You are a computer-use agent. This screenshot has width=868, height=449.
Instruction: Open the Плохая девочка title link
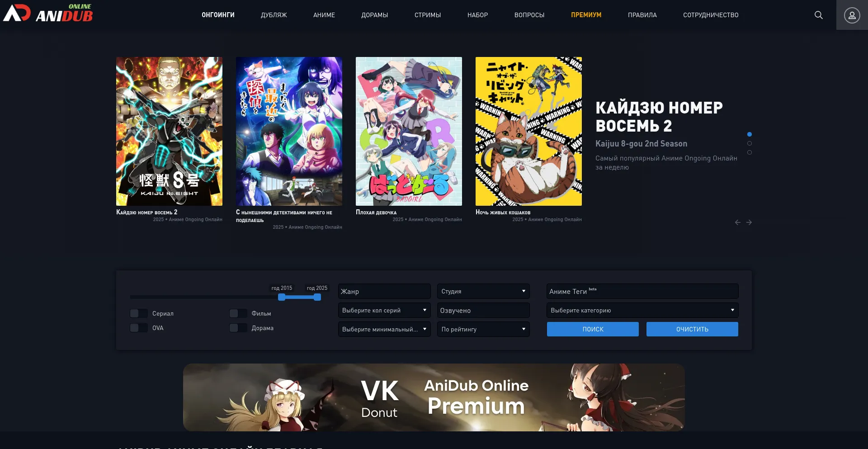click(x=376, y=212)
